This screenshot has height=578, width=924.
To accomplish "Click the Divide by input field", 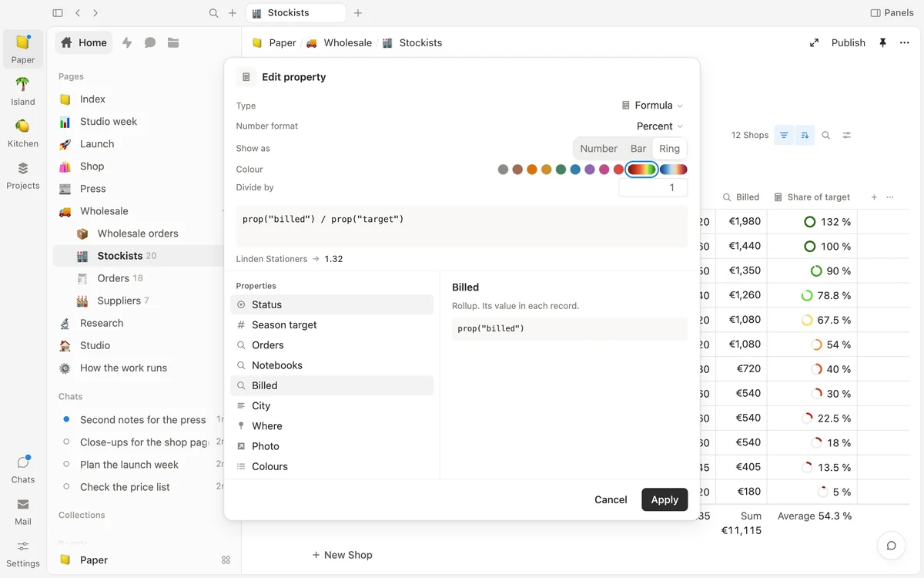I will tap(653, 188).
